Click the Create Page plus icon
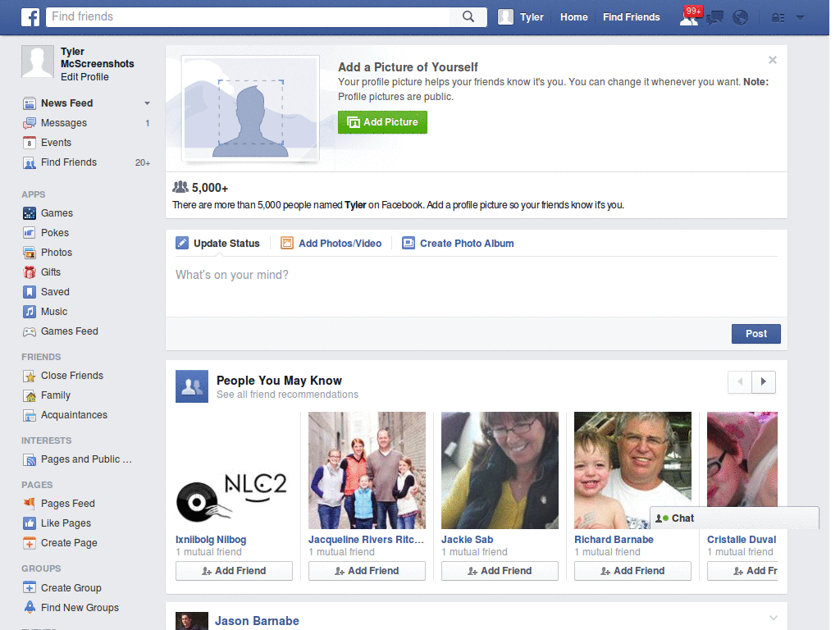This screenshot has height=630, width=840. tap(30, 543)
